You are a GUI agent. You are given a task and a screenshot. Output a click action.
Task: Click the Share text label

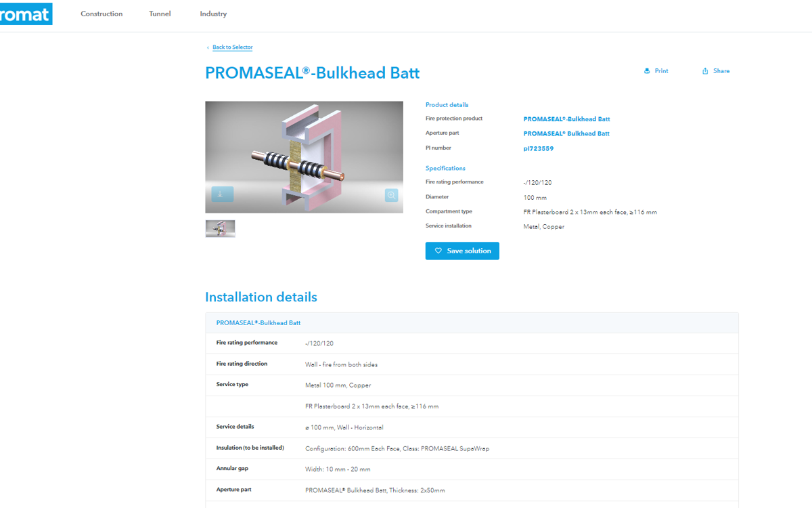click(721, 71)
